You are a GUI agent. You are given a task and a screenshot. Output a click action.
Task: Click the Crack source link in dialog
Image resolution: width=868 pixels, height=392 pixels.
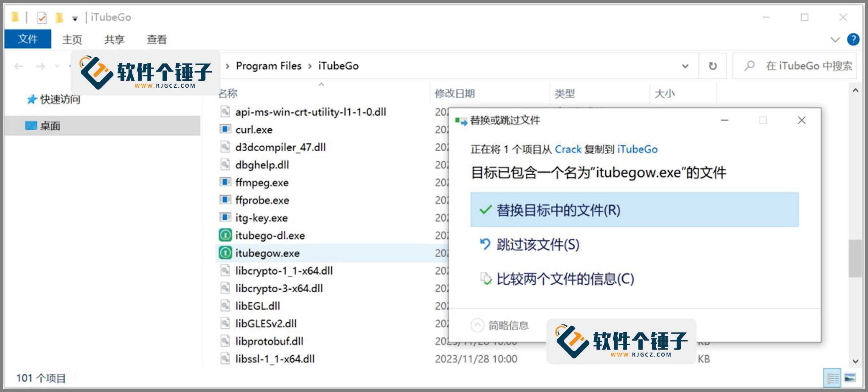(568, 149)
